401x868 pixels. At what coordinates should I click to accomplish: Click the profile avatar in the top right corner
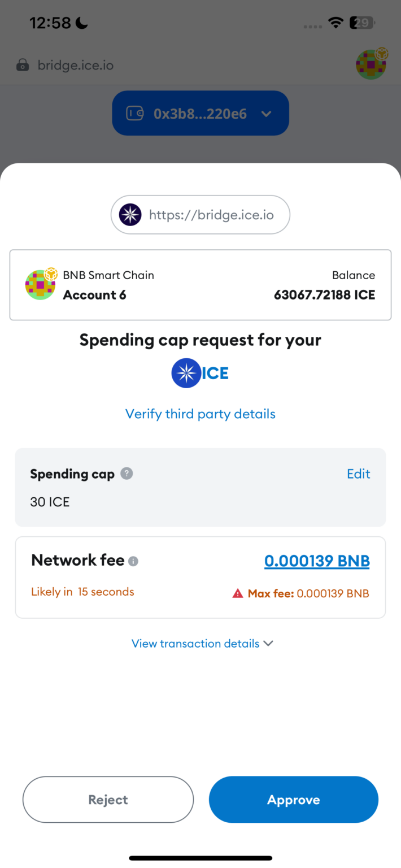coord(371,64)
